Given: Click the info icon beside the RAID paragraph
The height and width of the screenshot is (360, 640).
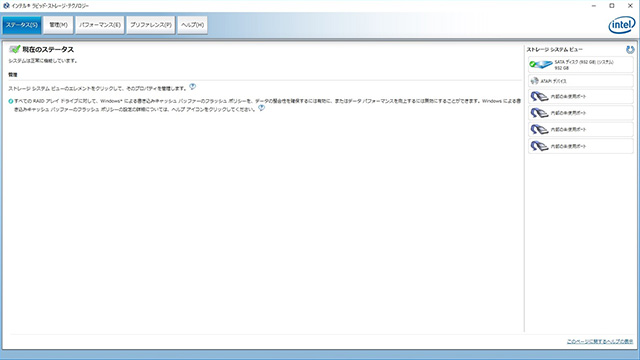Looking at the screenshot, I should click(x=11, y=101).
